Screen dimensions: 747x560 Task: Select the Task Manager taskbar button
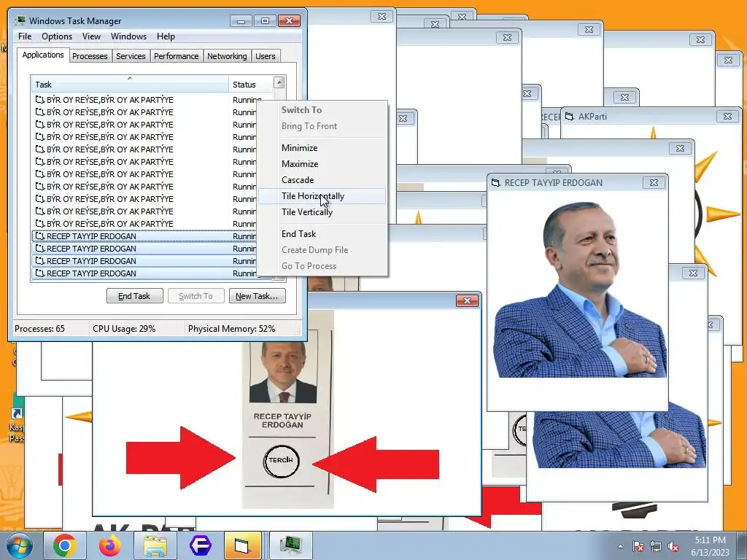(x=291, y=545)
